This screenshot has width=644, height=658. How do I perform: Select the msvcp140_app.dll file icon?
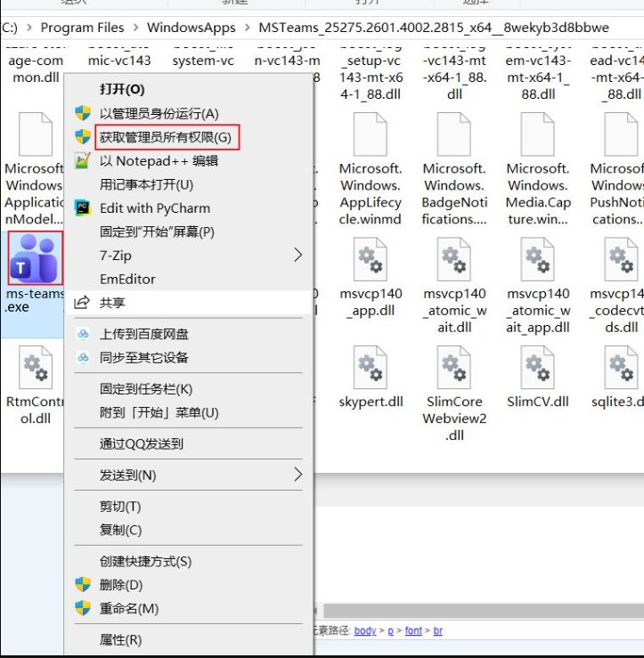click(x=371, y=259)
